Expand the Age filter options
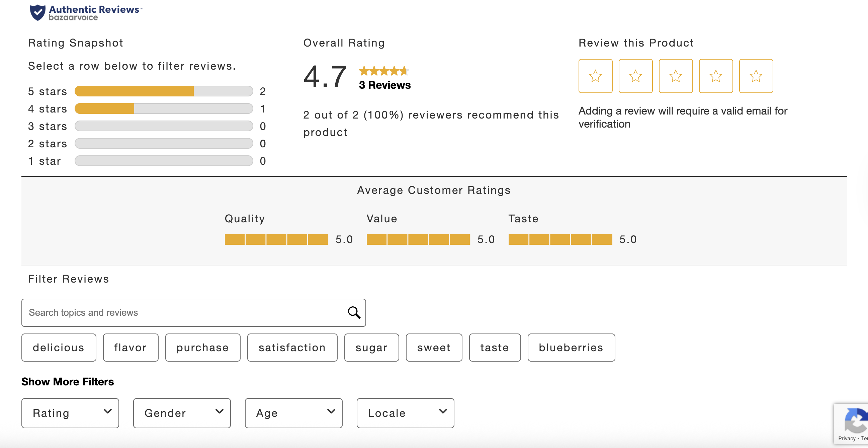868x448 pixels. pos(293,413)
